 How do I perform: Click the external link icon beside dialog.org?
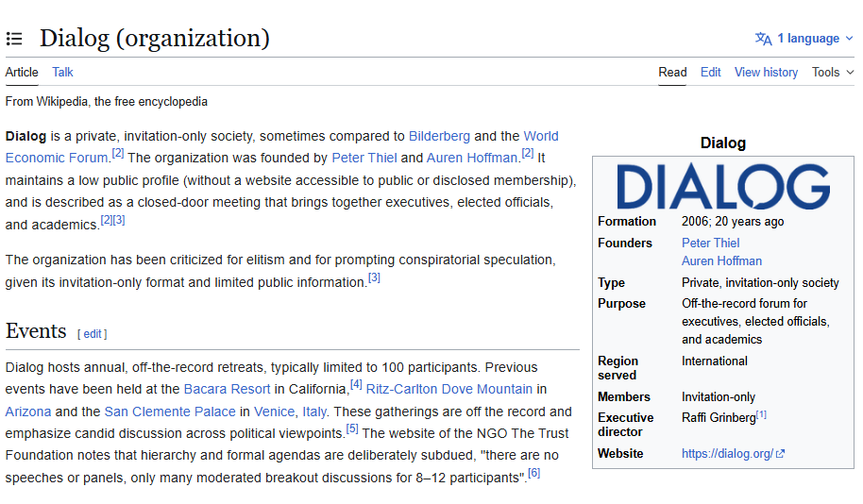click(780, 454)
